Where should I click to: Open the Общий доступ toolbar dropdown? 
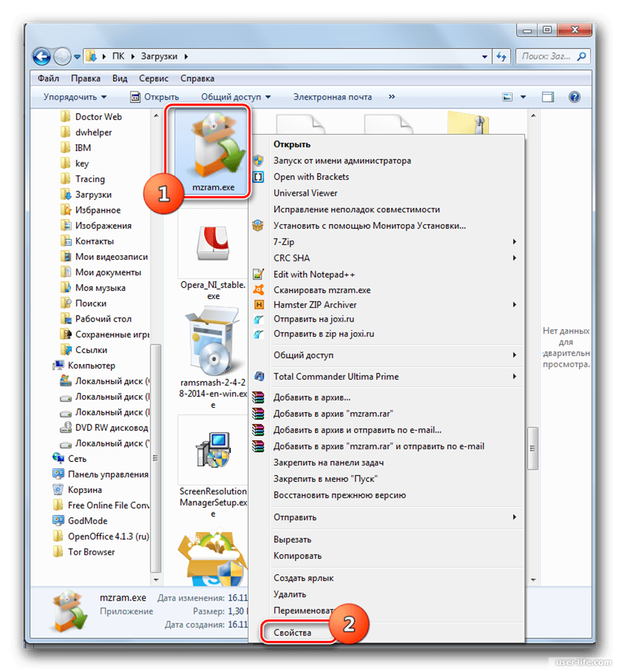pos(236,97)
